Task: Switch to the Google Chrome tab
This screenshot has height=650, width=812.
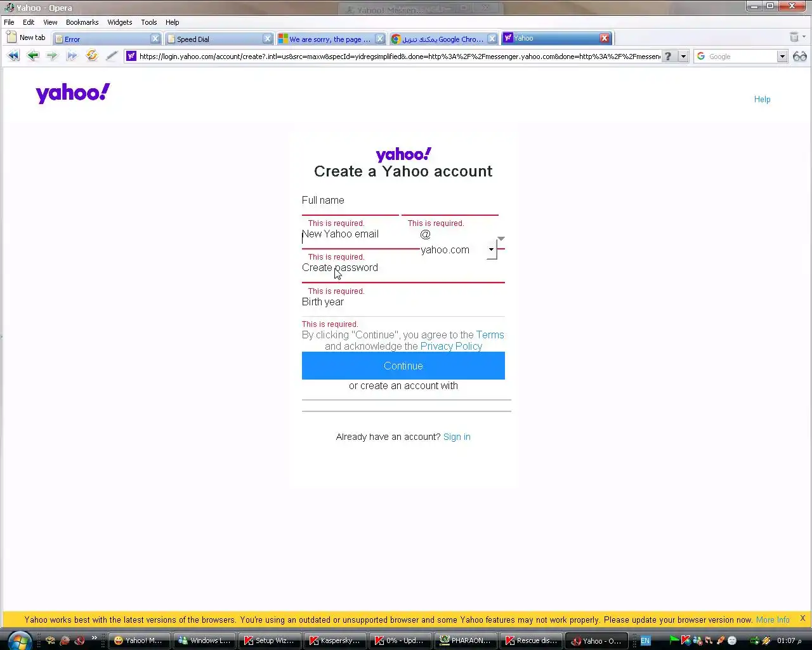Action: pyautogui.click(x=443, y=39)
